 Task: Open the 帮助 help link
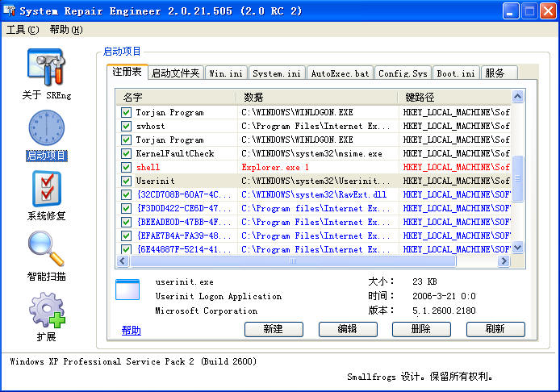(x=131, y=331)
